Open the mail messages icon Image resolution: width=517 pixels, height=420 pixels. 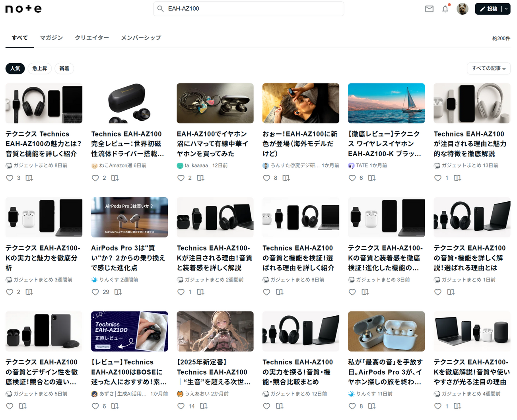point(429,9)
